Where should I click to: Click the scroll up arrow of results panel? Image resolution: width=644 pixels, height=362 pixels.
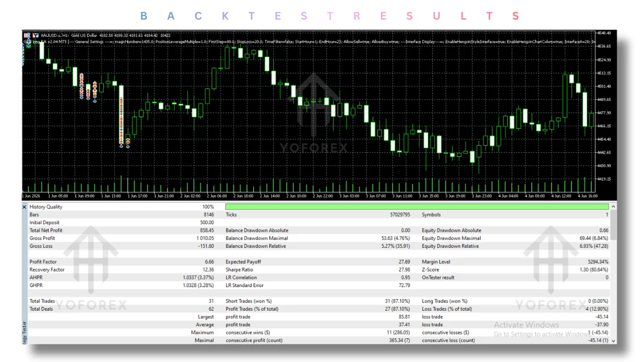613,206
